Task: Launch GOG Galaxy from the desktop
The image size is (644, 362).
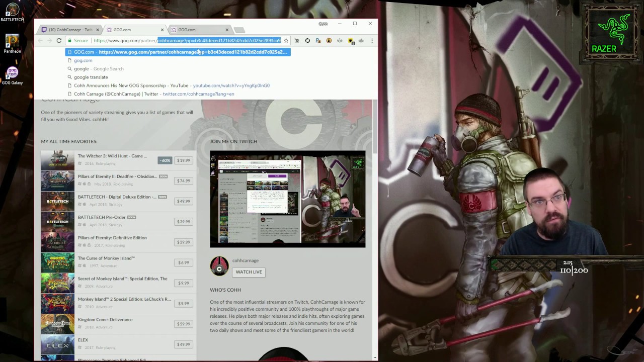Action: pos(12,75)
